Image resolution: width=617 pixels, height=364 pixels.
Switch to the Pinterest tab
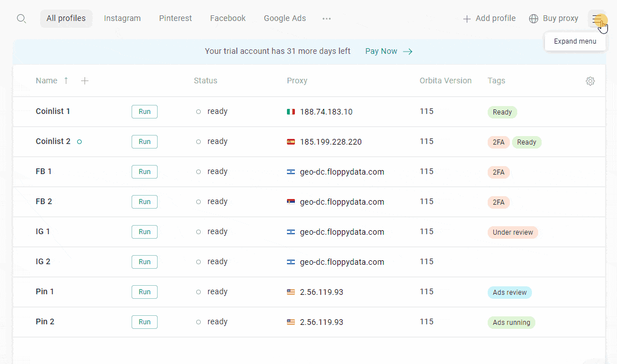click(x=175, y=18)
